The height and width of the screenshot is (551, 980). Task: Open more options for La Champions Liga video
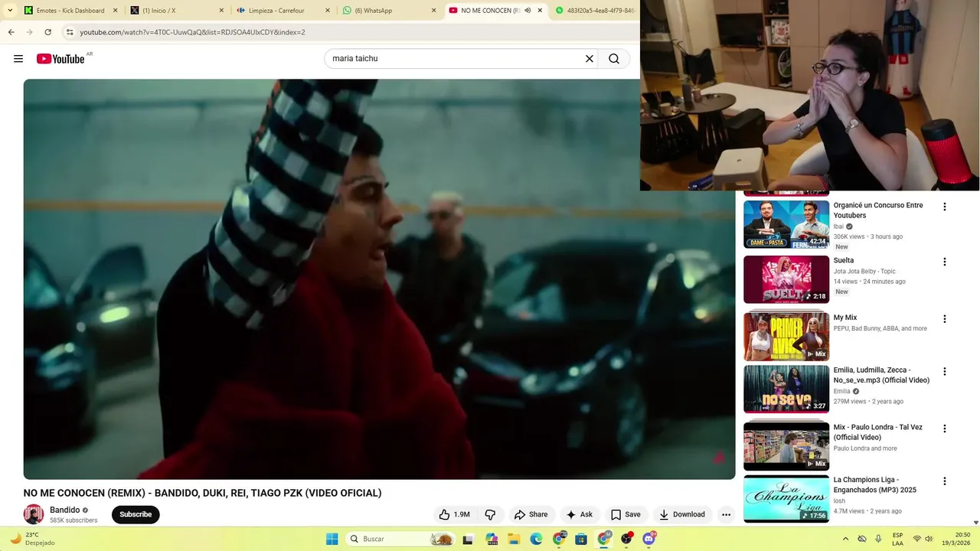[944, 481]
